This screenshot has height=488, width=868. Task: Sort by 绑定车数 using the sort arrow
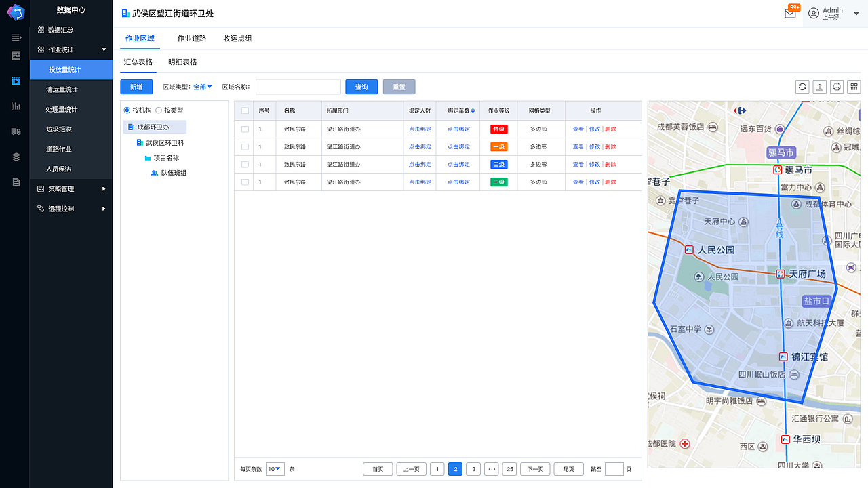pos(473,110)
